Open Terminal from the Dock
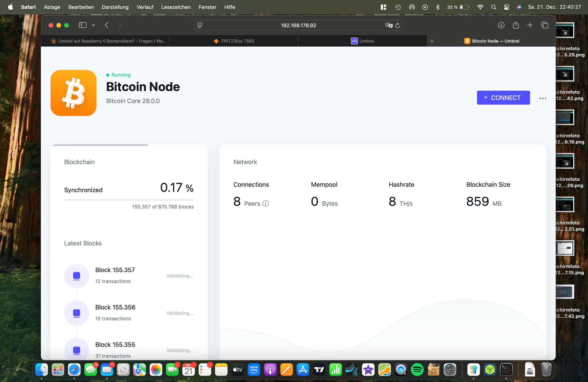The width and height of the screenshot is (588, 382). [506, 370]
